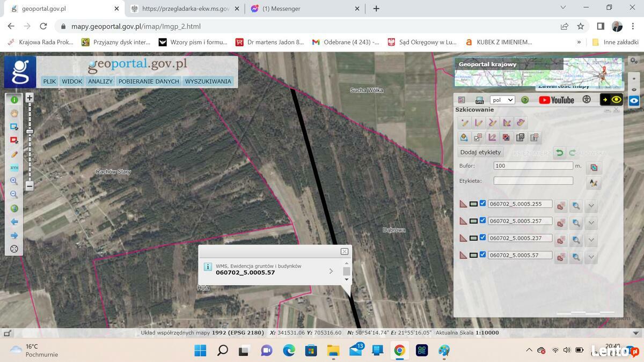
Task: Go to previous map view arrow
Action: coord(14,222)
